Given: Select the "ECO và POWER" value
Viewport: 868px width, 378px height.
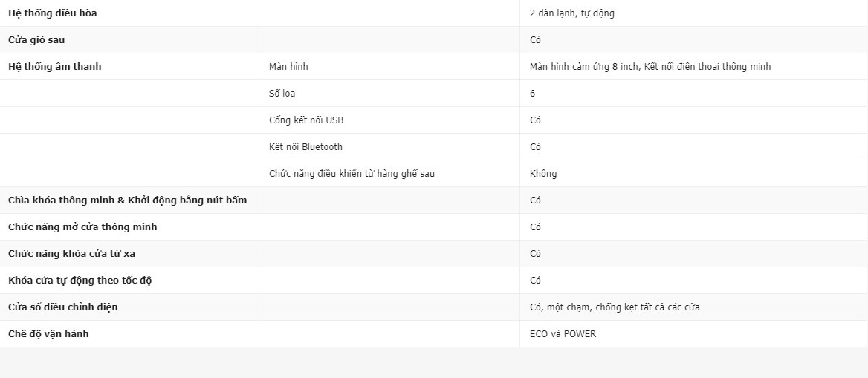Looking at the screenshot, I should point(563,334).
